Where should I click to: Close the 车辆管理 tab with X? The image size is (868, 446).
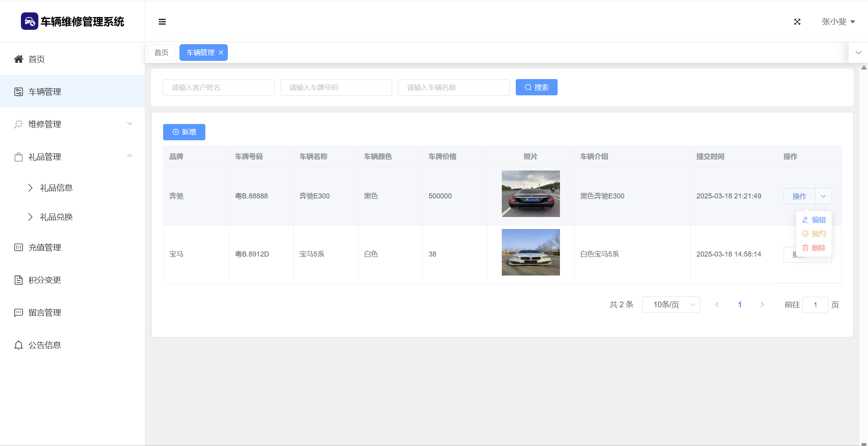221,53
